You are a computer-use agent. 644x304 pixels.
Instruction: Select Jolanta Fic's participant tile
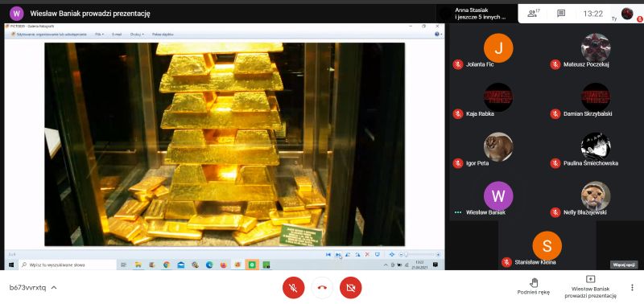[x=498, y=51]
